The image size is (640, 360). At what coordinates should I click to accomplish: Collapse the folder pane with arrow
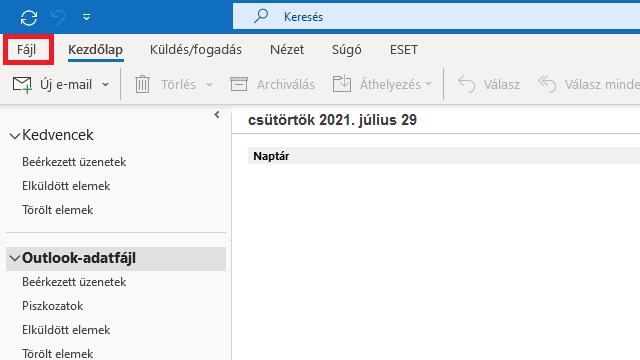(217, 115)
